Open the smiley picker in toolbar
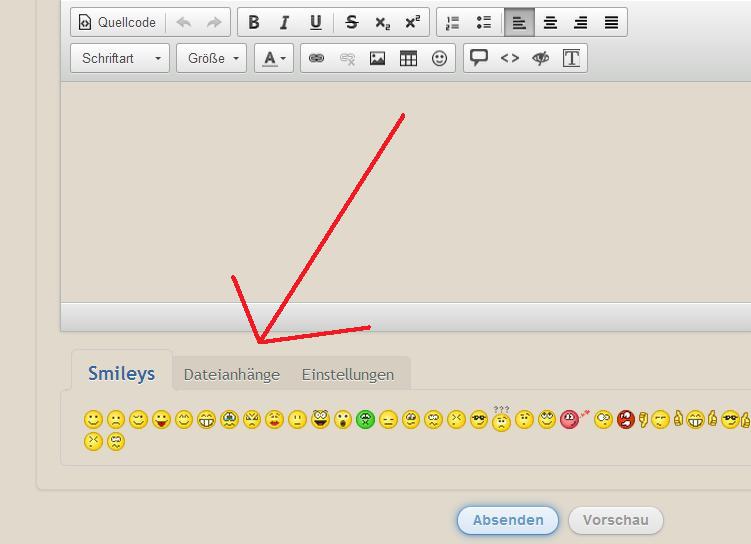 pyautogui.click(x=439, y=58)
